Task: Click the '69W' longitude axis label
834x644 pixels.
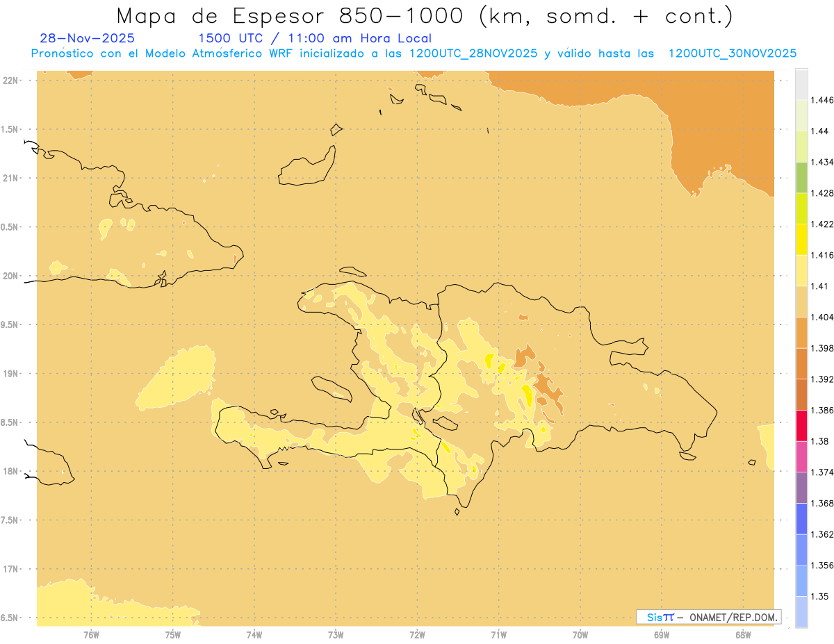Action: pos(662,635)
